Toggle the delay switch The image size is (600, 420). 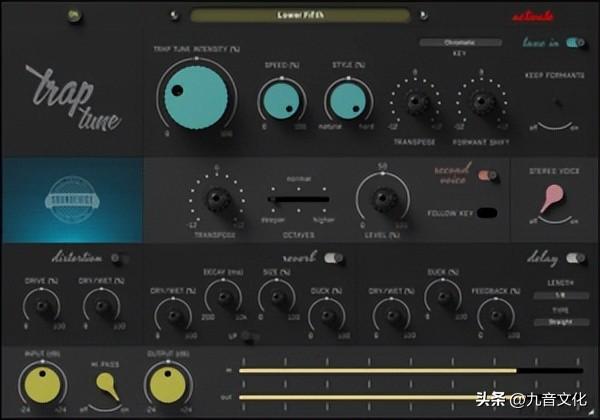[576, 258]
